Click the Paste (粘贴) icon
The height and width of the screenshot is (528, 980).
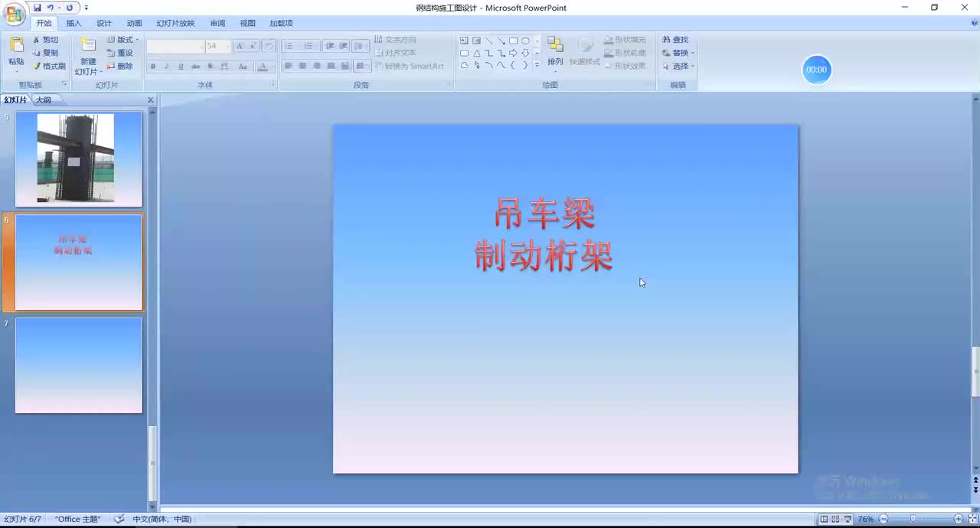(16, 46)
